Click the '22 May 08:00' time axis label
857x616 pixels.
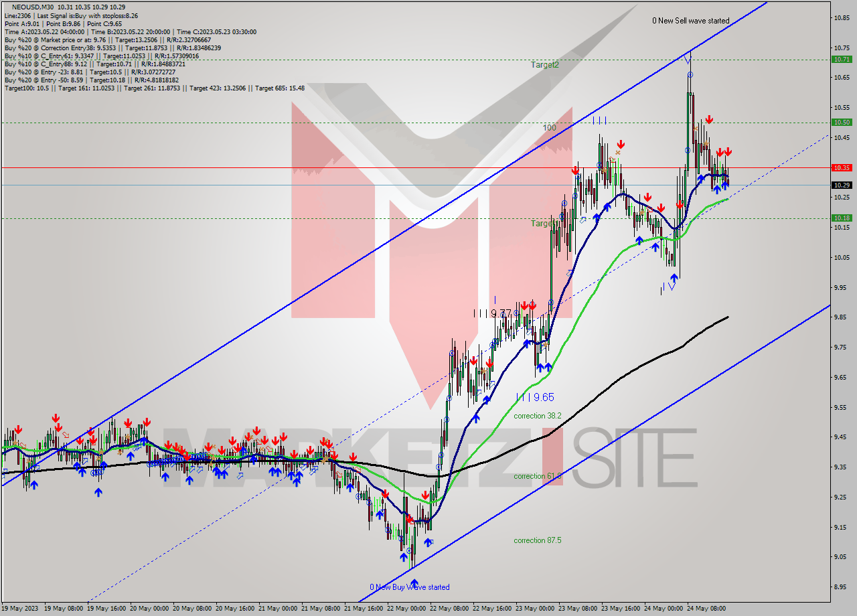coord(449,609)
